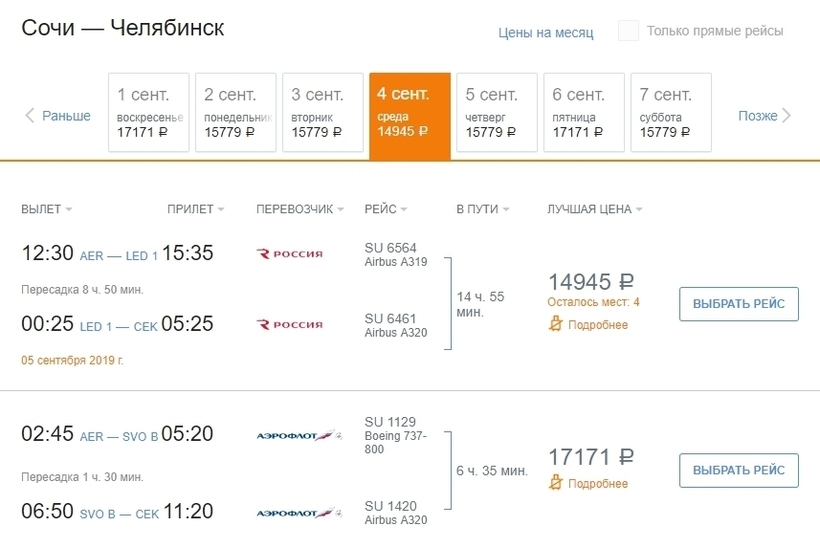Select the 5 сент. четверг date tab
The image size is (820, 548).
(x=497, y=112)
